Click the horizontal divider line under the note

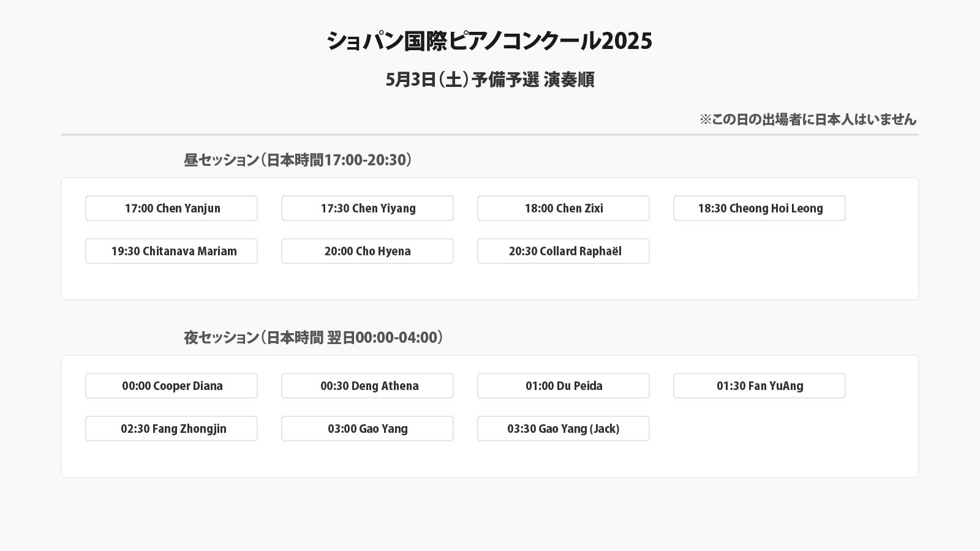(489, 135)
